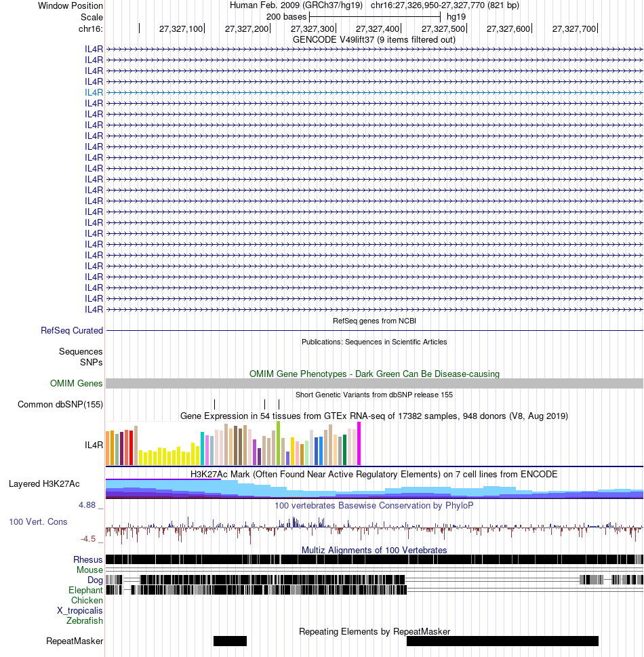The image size is (644, 657).
Task: Click the leftmost Common dbSNP variant tick
Action: point(214,404)
